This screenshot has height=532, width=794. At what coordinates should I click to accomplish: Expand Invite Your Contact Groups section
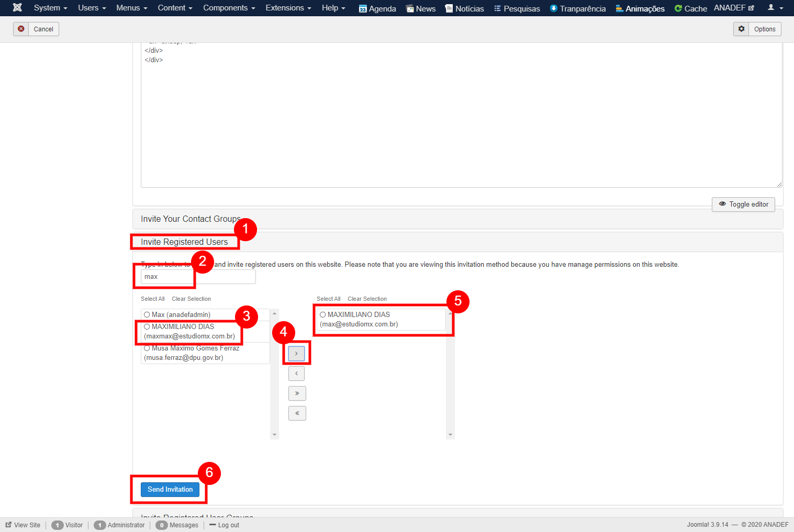[191, 219]
